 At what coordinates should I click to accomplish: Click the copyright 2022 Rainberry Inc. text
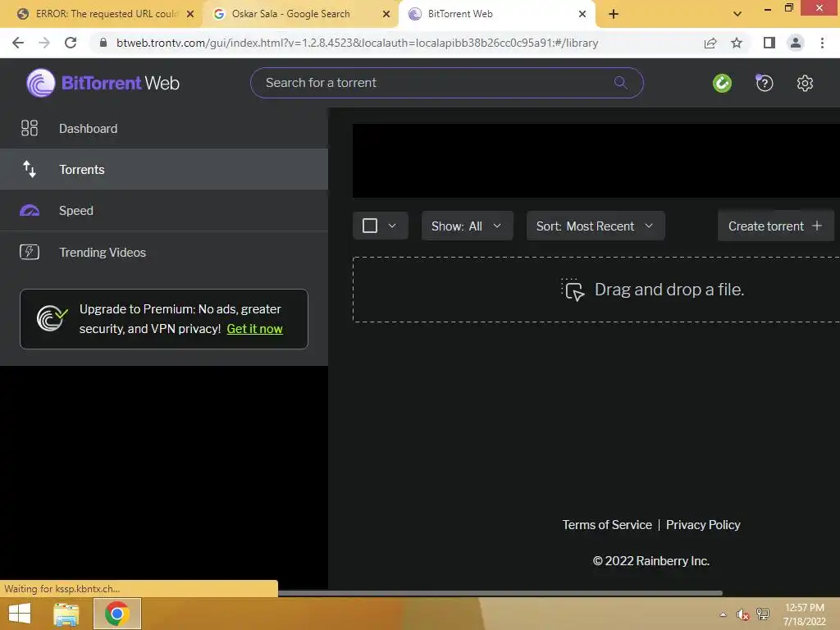651,561
